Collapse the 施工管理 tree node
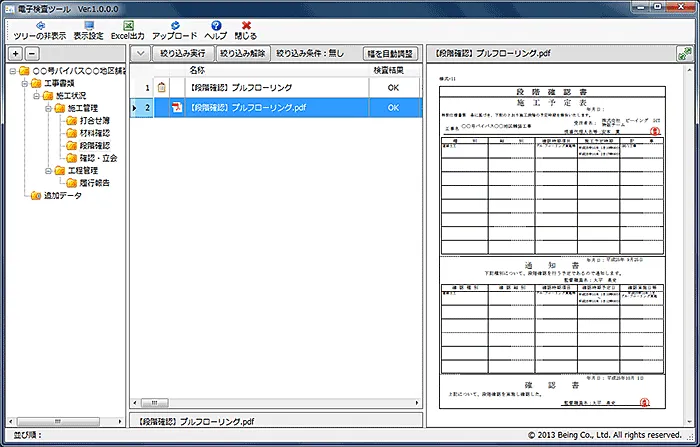The width and height of the screenshot is (700, 447). coord(48,108)
